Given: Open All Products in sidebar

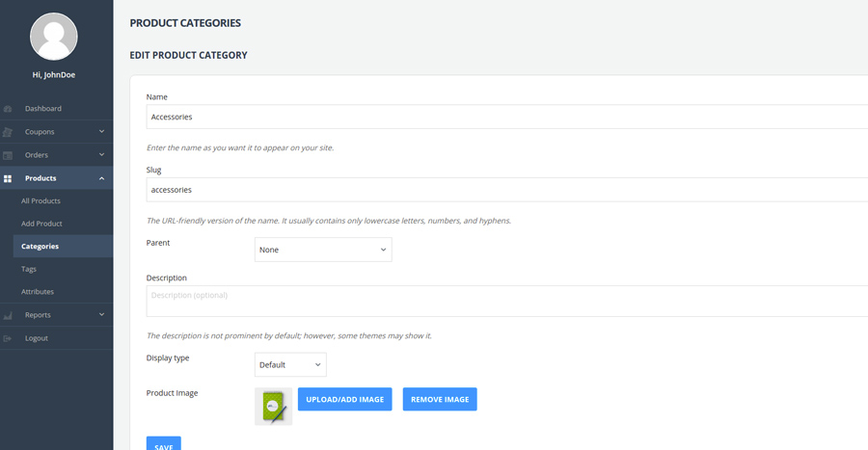Looking at the screenshot, I should [x=41, y=200].
